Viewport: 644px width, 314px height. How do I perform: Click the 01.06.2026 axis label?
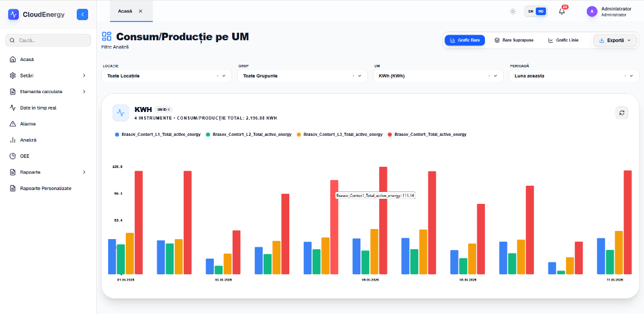[x=126, y=280]
